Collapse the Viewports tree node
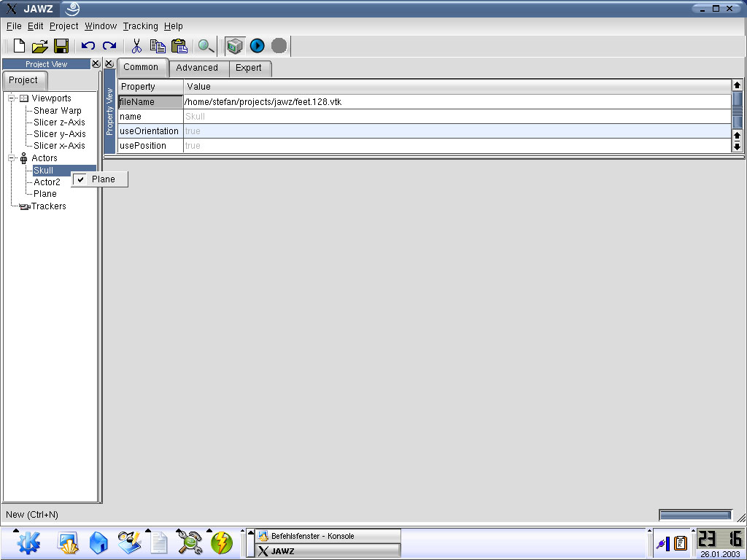 (12, 98)
